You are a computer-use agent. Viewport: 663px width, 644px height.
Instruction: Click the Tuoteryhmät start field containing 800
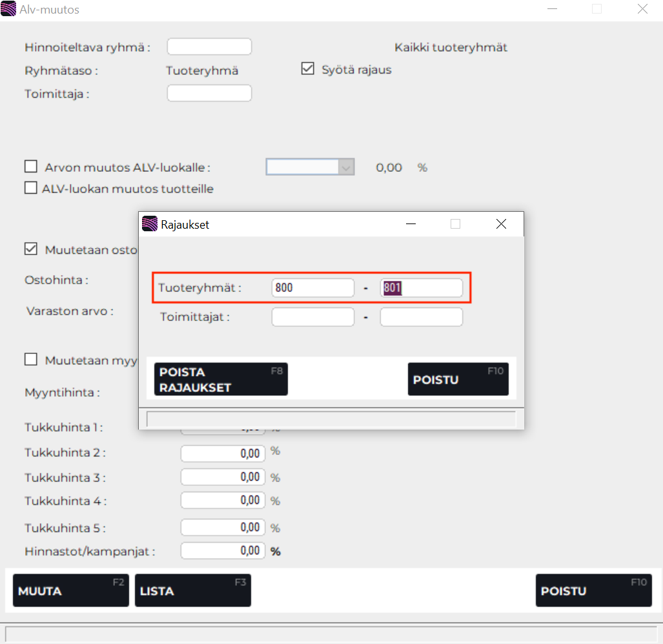[312, 288]
